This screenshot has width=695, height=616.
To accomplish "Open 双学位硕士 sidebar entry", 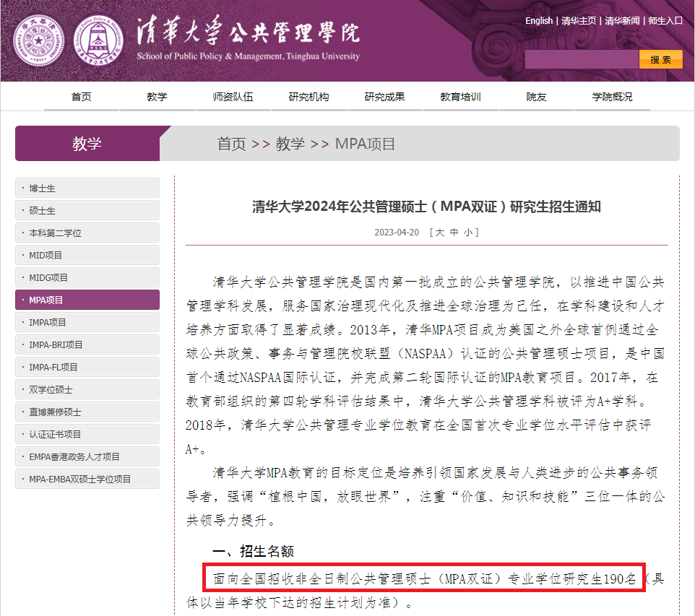I will [87, 390].
